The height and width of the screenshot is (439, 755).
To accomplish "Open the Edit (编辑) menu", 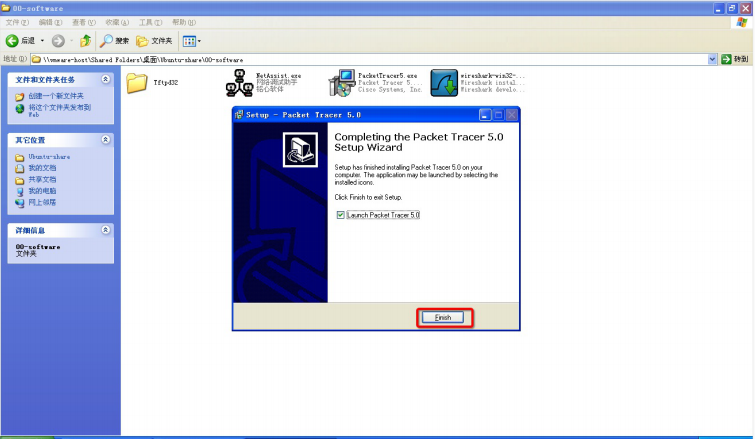I will coord(50,22).
